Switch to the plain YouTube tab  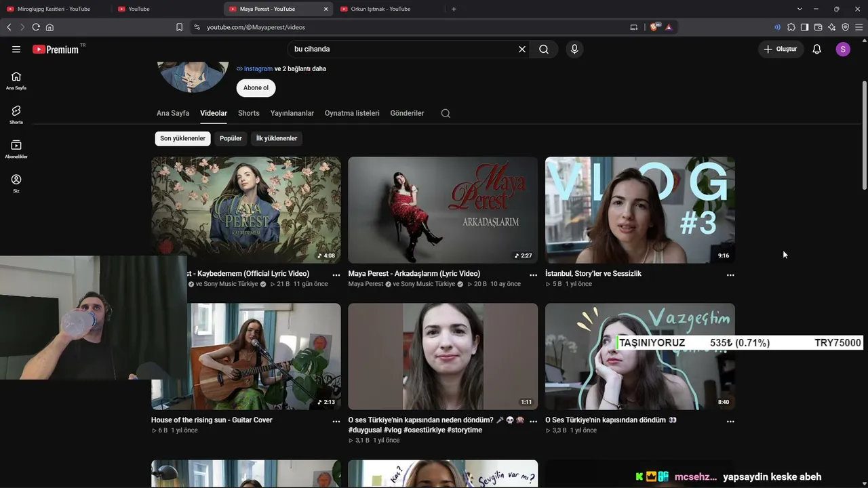[167, 9]
